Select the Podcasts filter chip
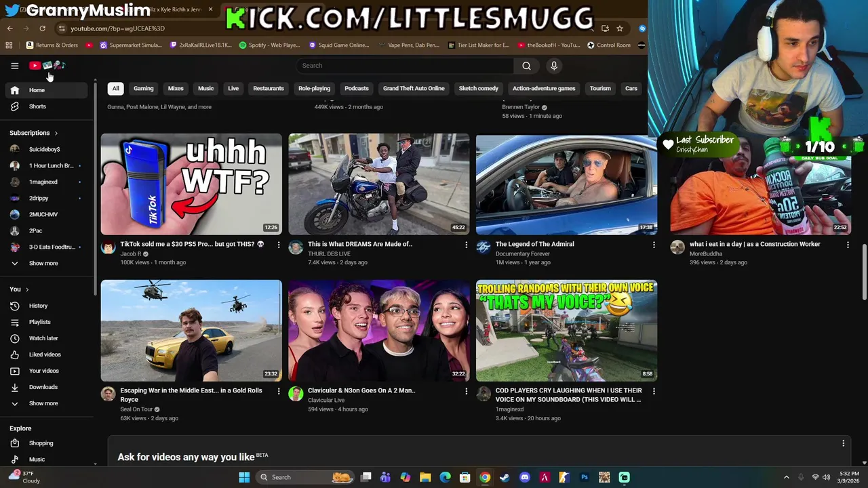Screen dimensions: 868x488 click(357, 89)
